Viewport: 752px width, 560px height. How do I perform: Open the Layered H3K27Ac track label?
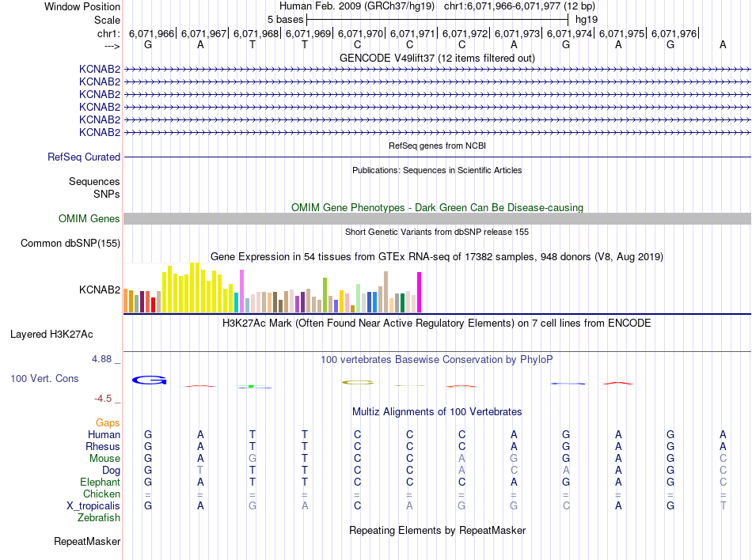pos(51,335)
